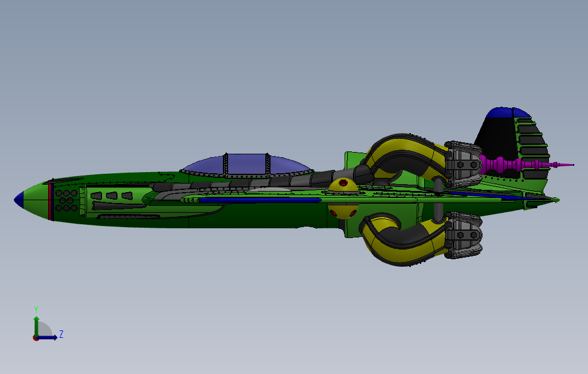Select the blue nose cone tip of the aircraft
The width and height of the screenshot is (588, 374).
click(19, 200)
